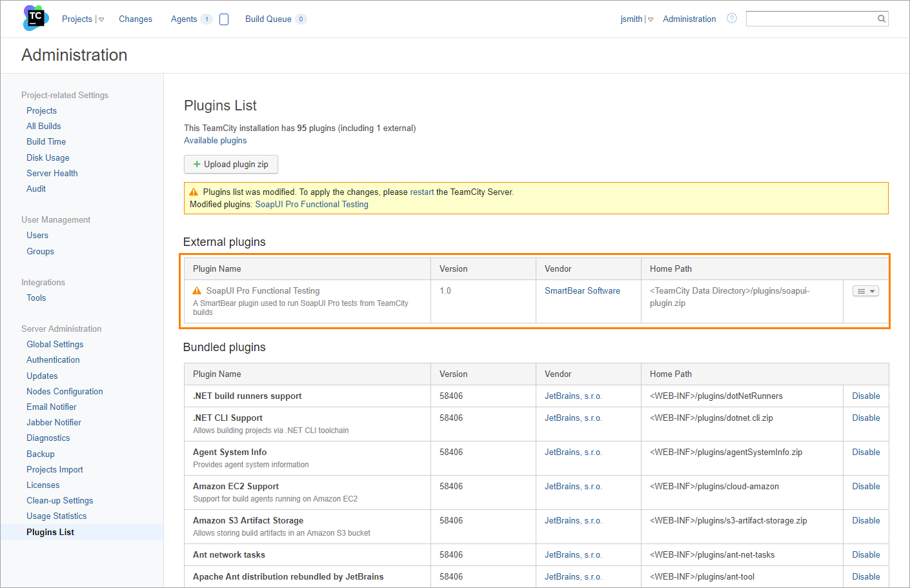
Task: Open Server Health page
Action: [52, 173]
